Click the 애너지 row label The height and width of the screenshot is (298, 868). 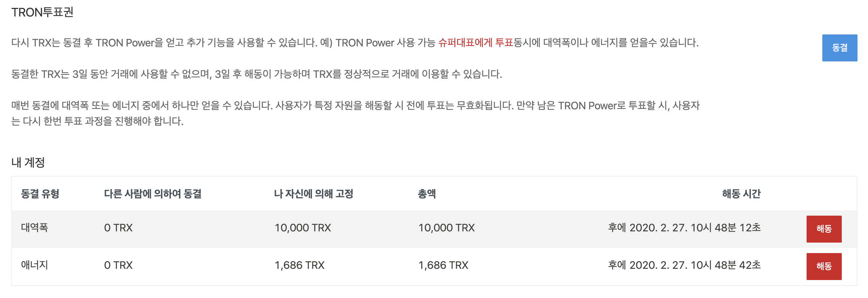click(x=34, y=265)
